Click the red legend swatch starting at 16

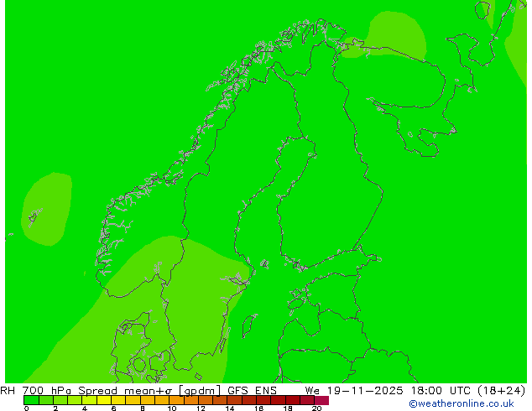coord(263,400)
